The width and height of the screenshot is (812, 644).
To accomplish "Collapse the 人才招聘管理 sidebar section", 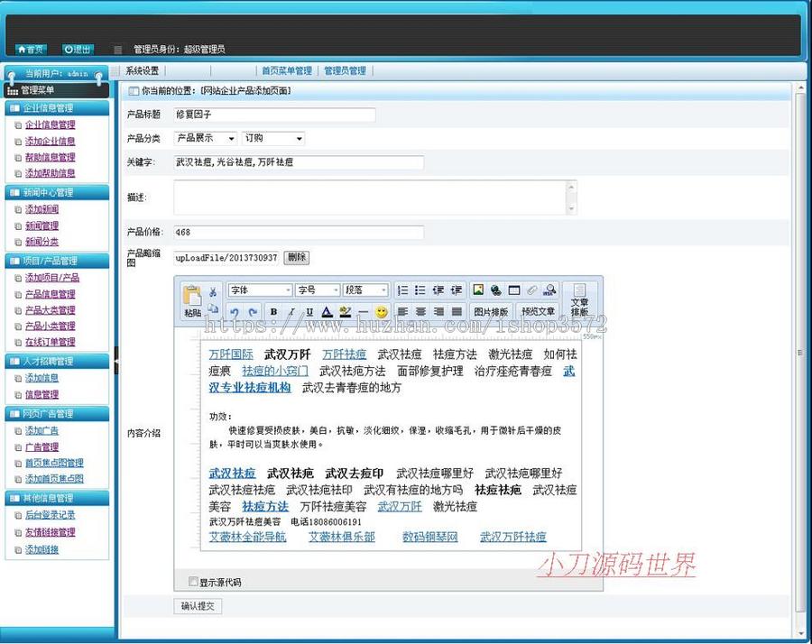I will (x=57, y=362).
